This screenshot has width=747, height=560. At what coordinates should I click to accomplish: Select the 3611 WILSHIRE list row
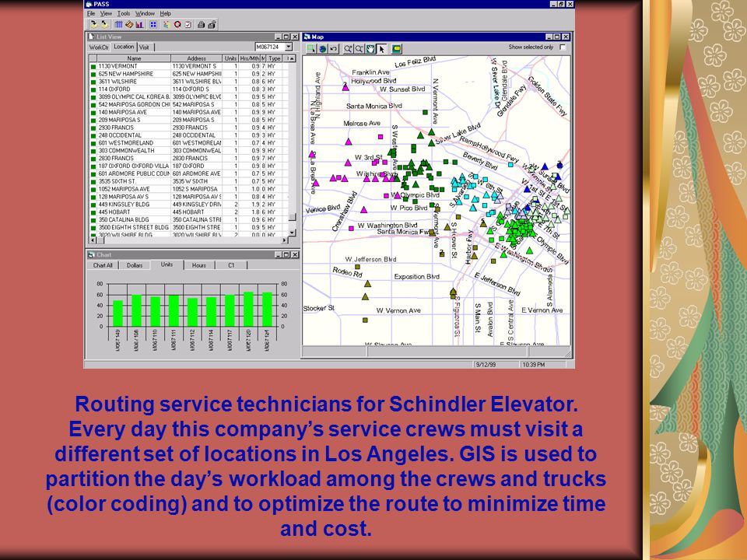tap(188, 82)
